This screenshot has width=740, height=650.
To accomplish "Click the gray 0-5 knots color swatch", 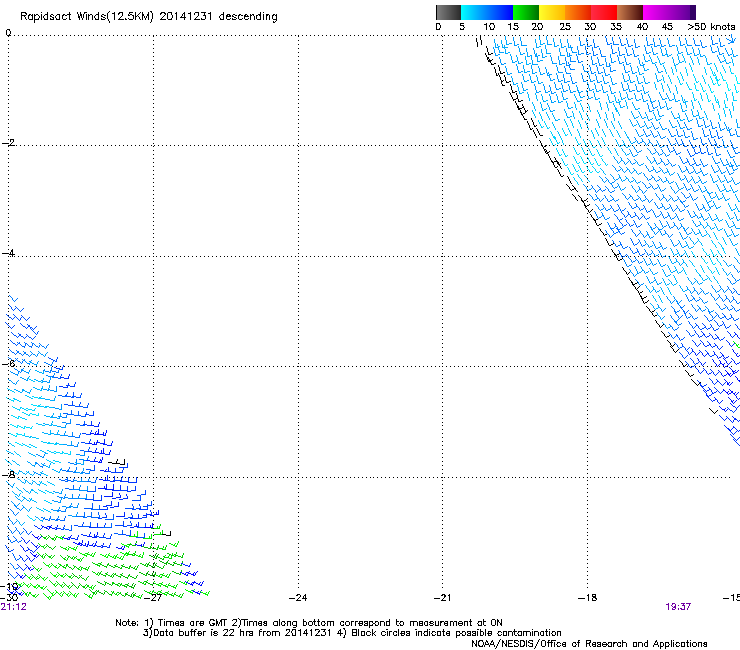I will click(448, 12).
